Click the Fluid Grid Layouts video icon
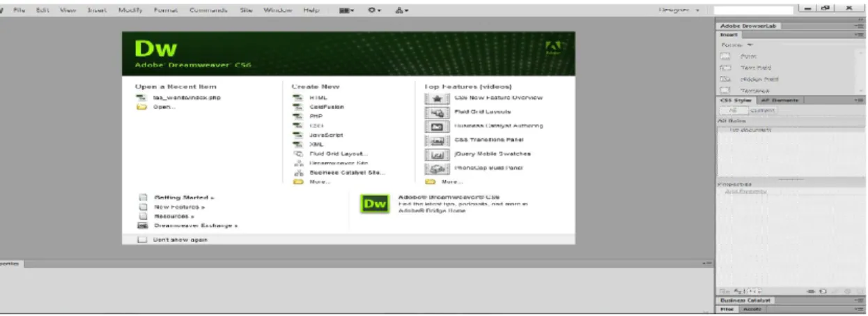Image resolution: width=868 pixels, height=316 pixels. [x=437, y=112]
